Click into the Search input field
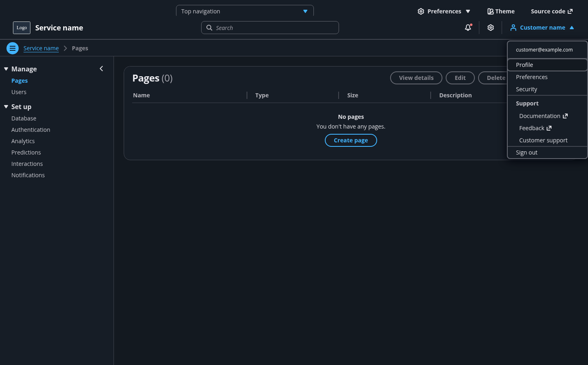This screenshot has width=588, height=365. (276, 28)
